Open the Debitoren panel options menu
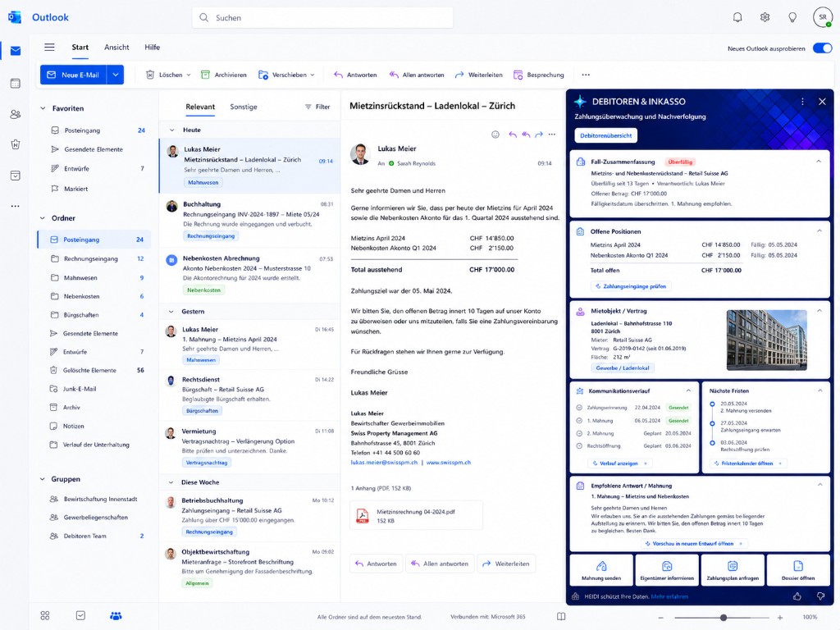 point(802,102)
